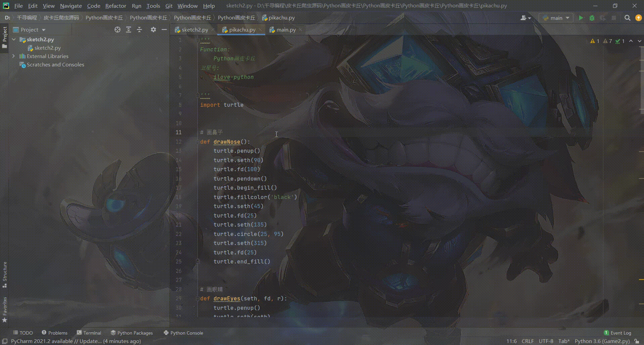Click pikachu.py in navigation breadcrumb
This screenshot has width=644, height=345.
coord(278,18)
